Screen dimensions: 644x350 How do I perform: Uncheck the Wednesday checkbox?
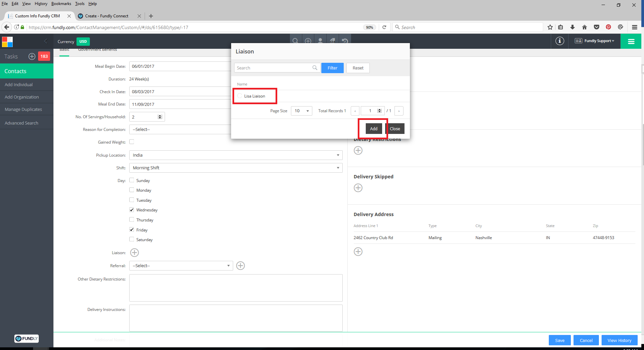tap(132, 210)
